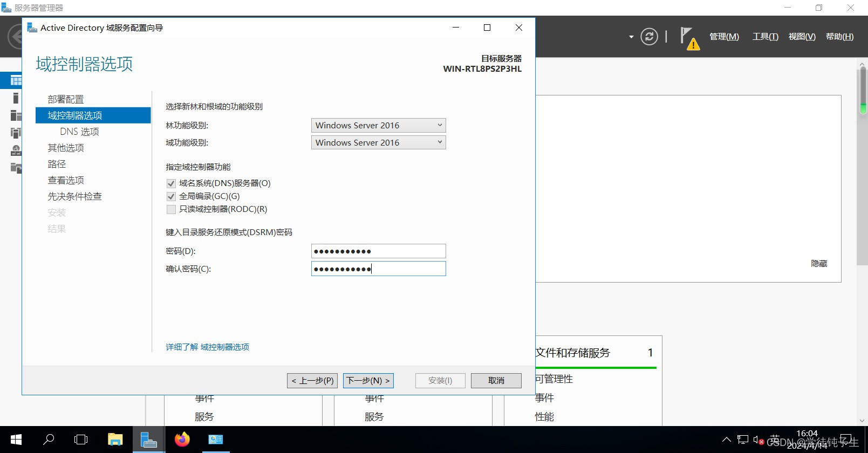Viewport: 868px width, 453px height.
Task: Select the DNS globe icon in the sidebar
Action: click(x=16, y=150)
